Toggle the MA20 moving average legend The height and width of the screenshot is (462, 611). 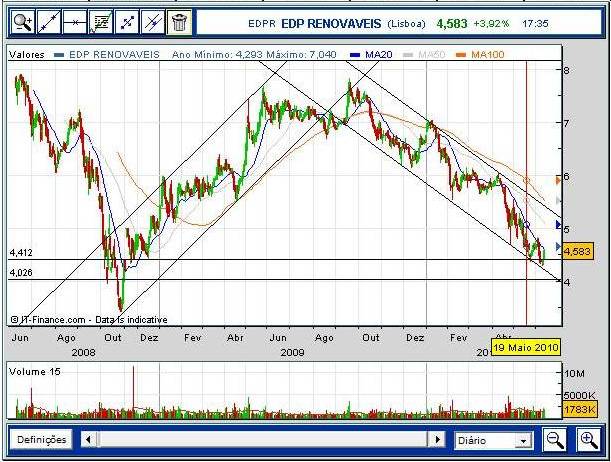[371, 55]
